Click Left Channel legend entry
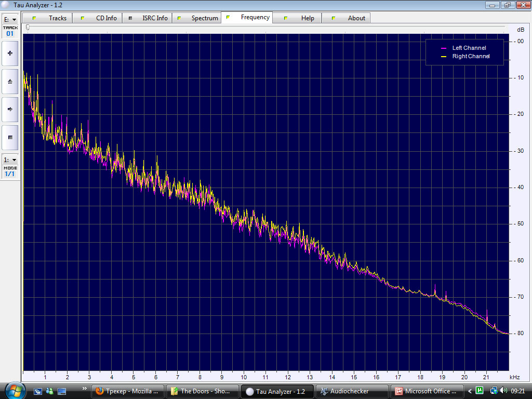This screenshot has width=532, height=399. pos(469,48)
